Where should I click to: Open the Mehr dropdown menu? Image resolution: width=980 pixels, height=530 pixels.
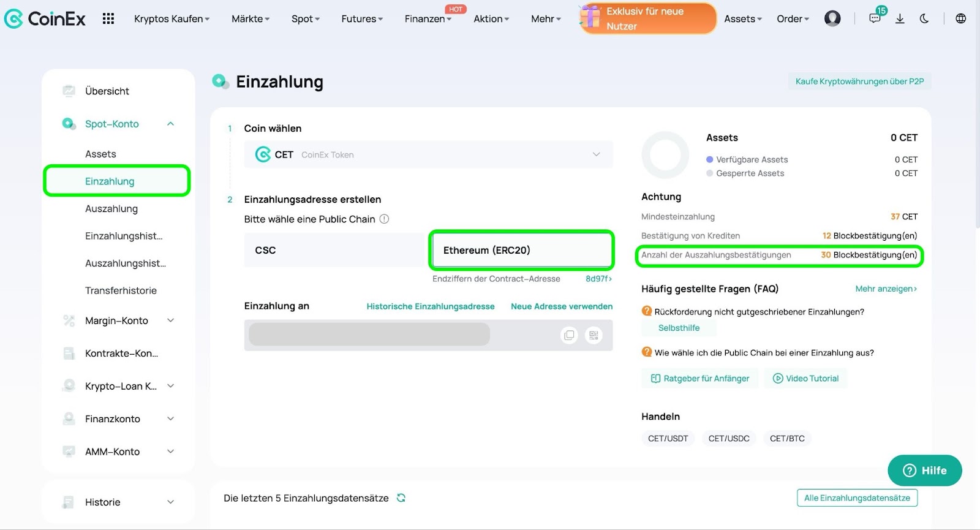tap(546, 19)
